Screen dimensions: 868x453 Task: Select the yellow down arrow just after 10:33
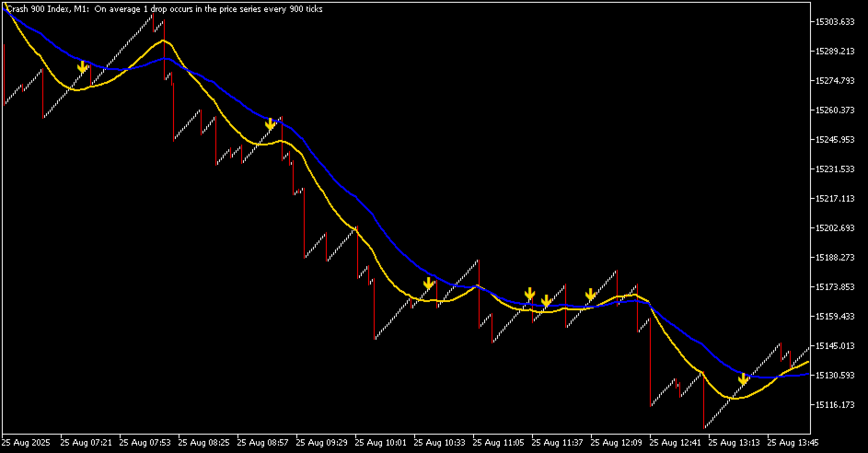tap(428, 284)
